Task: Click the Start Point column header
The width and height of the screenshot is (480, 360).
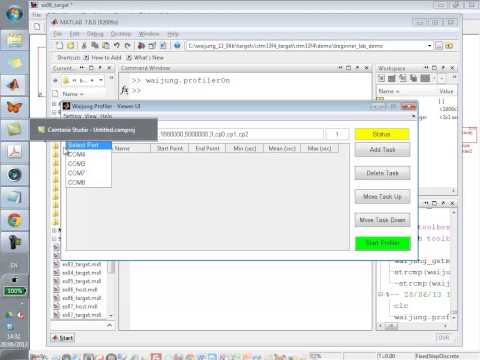Action: coord(170,148)
